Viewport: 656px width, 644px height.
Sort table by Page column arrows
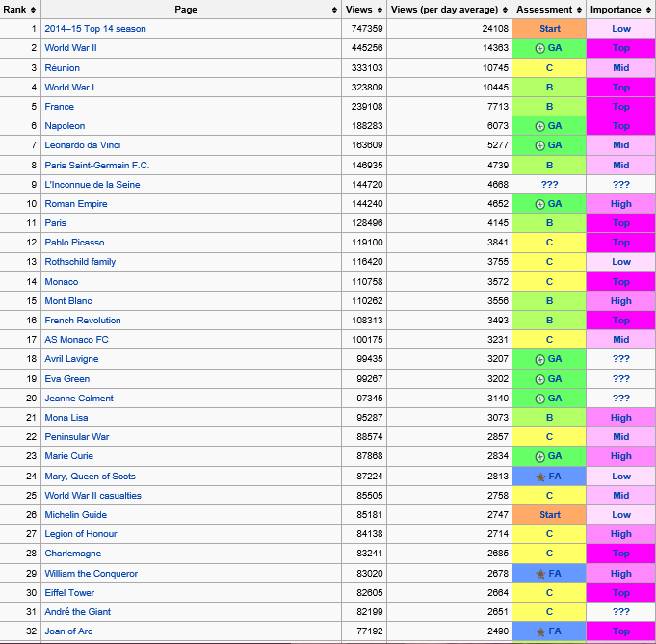click(334, 10)
